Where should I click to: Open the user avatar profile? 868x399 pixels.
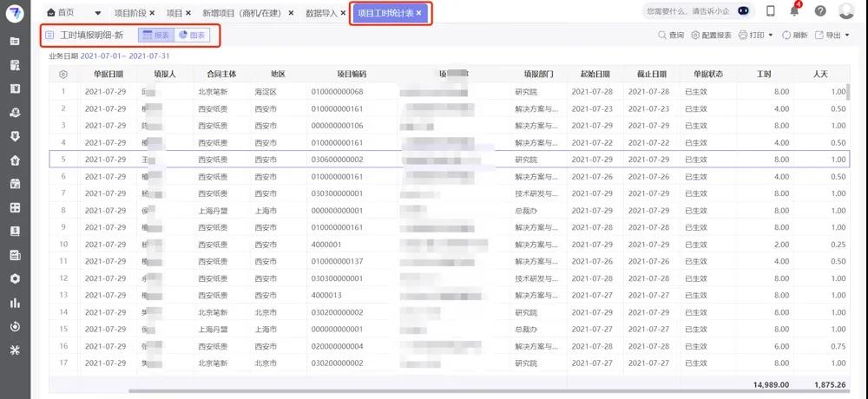coord(845,11)
